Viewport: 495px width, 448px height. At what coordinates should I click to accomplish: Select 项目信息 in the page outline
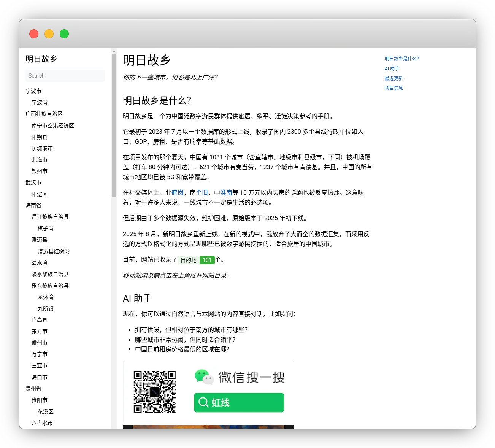tap(393, 88)
